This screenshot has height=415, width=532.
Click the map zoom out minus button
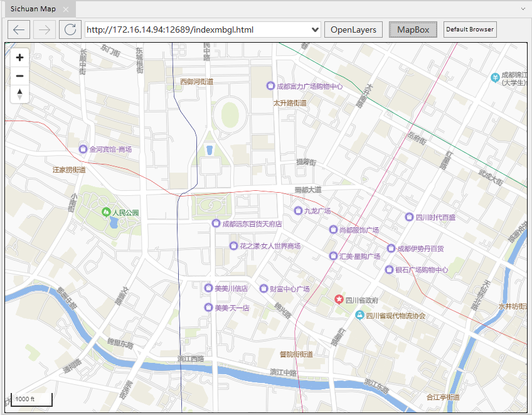[x=19, y=76]
